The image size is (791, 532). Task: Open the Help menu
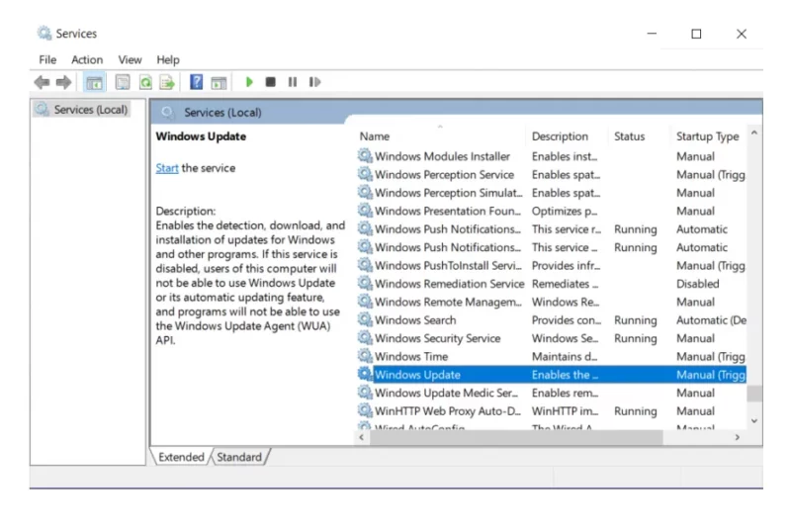[x=167, y=59]
